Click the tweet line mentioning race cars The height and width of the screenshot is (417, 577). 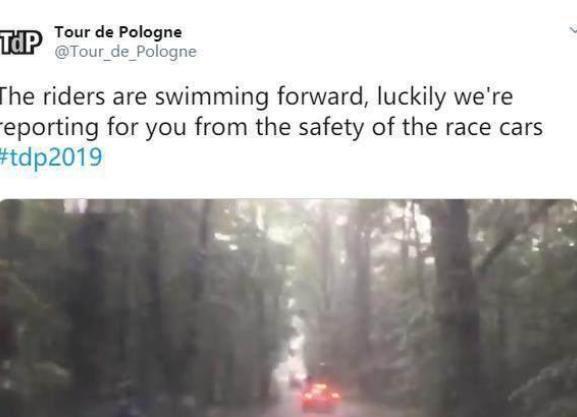(271, 127)
